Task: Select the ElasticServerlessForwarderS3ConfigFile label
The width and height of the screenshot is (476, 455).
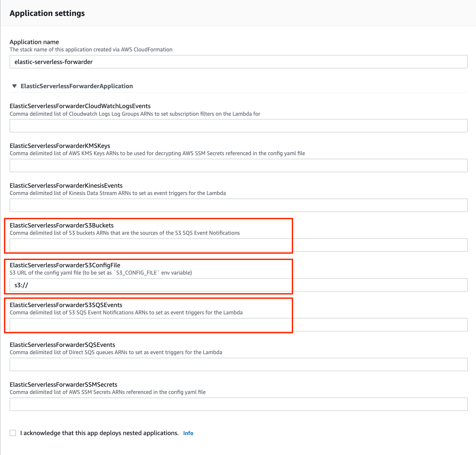Action: click(65, 265)
